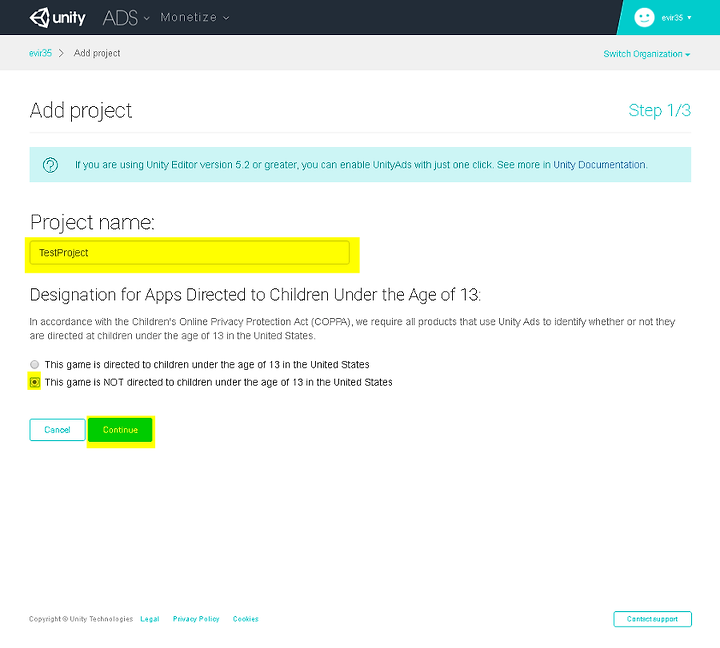Image resolution: width=720 pixels, height=648 pixels.
Task: Click the Contact support button
Action: [x=652, y=619]
